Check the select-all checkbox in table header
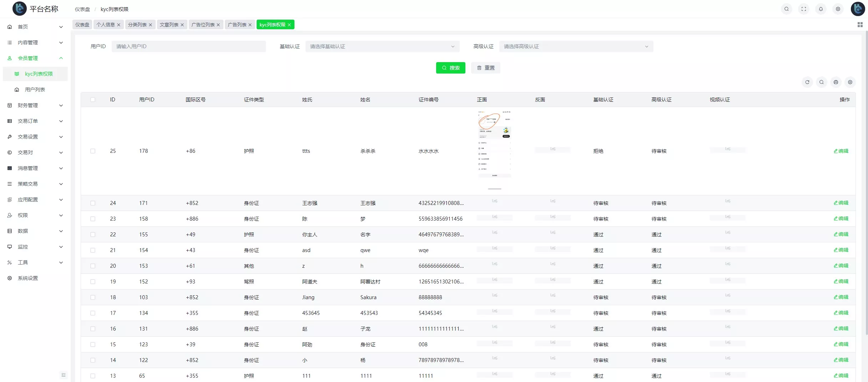Viewport: 868px width, 382px height. tap(93, 100)
